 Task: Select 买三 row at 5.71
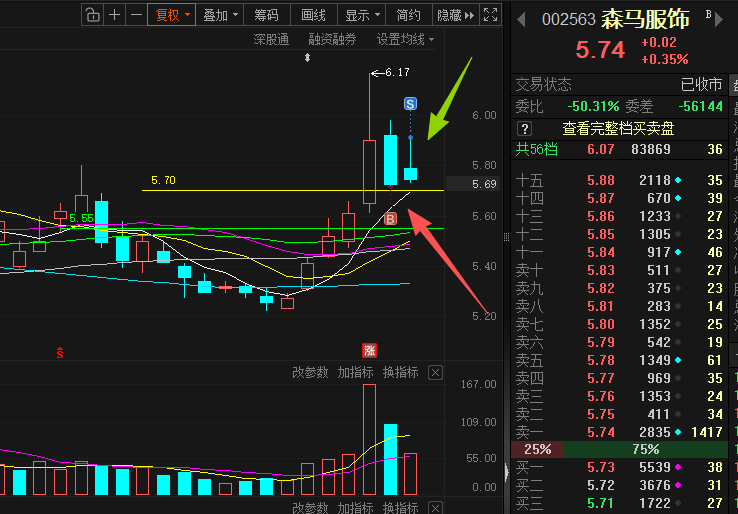619,503
